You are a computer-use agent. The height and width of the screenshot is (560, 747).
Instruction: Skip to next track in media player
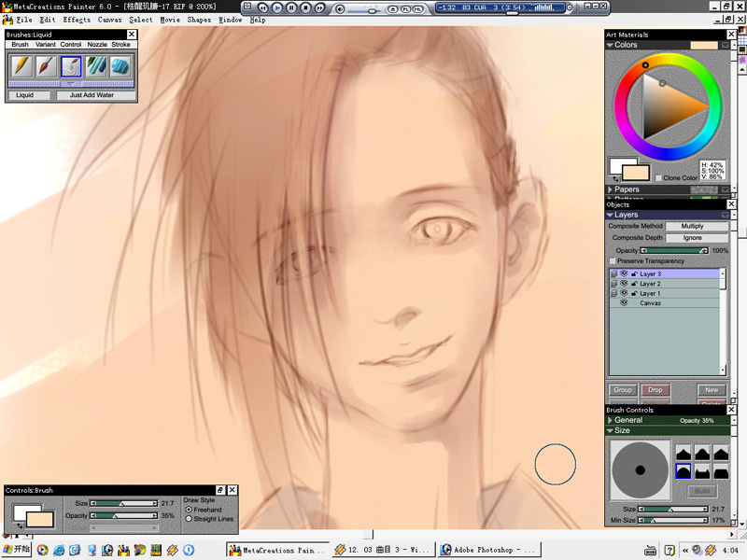(319, 7)
